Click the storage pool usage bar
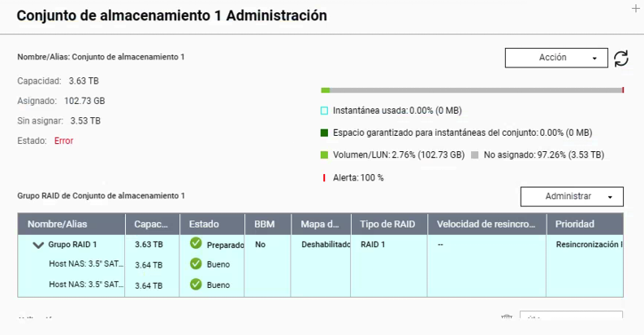The image size is (644, 335). click(x=471, y=90)
